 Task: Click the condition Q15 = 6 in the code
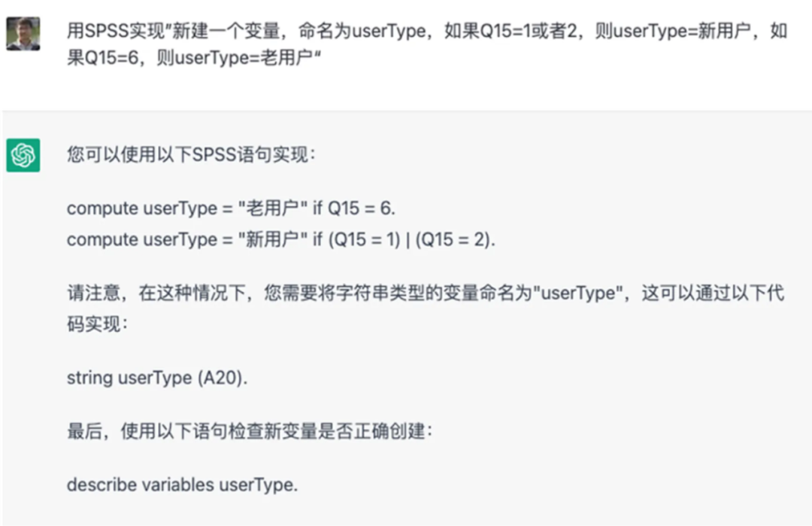coord(360,208)
